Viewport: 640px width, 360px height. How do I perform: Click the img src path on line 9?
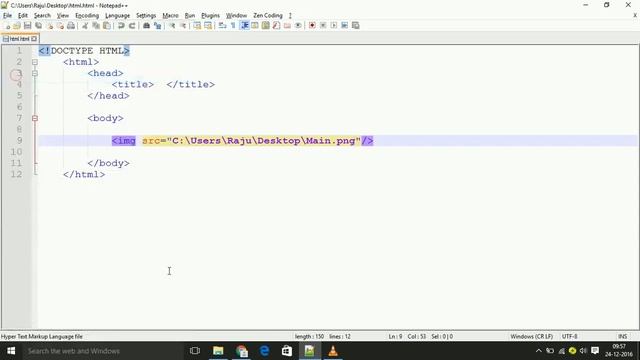point(264,141)
